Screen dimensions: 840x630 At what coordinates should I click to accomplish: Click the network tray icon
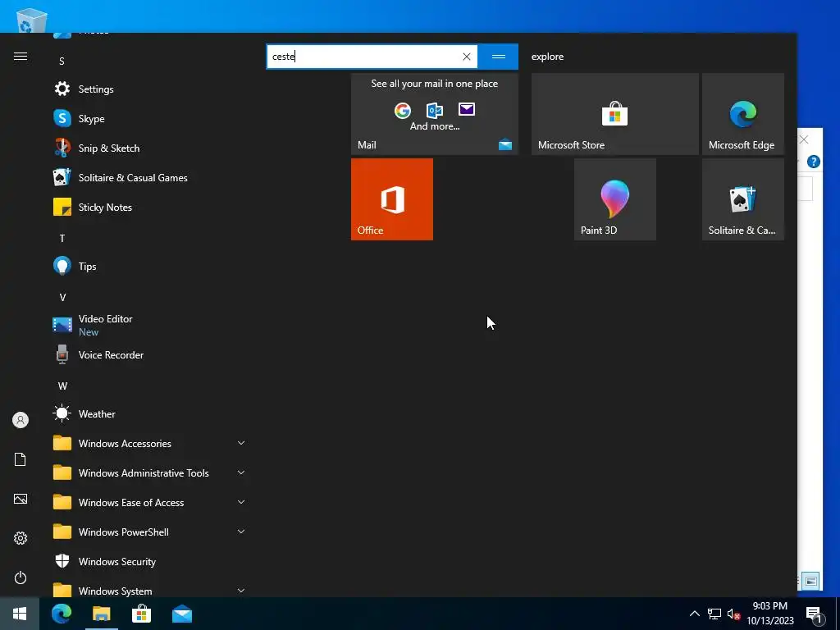(x=714, y=614)
